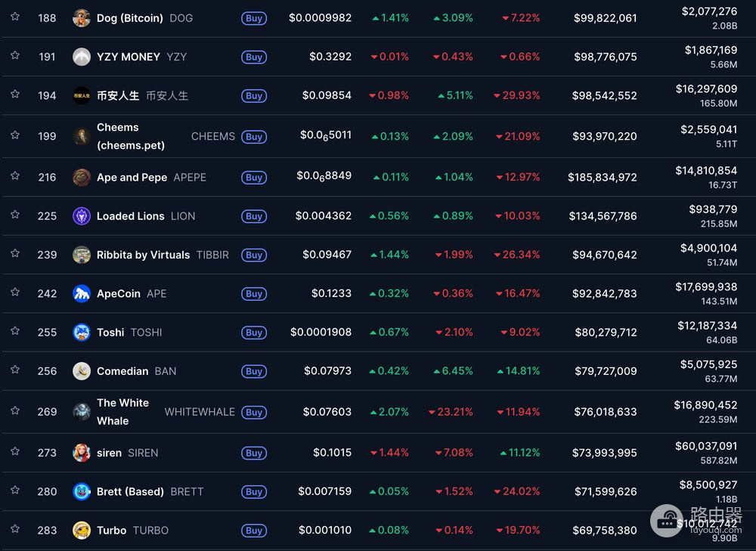The width and height of the screenshot is (756, 551).
Task: Open the Toshi coin page
Action: 110,332
